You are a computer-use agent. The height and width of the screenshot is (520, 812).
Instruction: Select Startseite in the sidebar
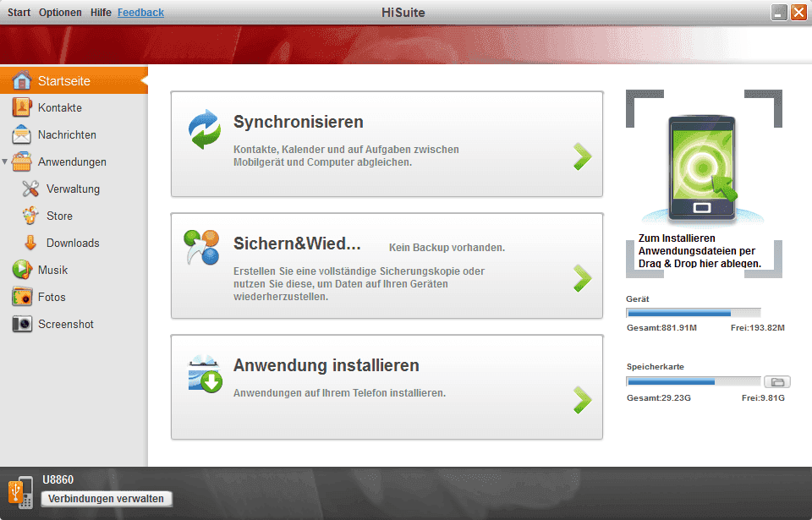pos(74,80)
